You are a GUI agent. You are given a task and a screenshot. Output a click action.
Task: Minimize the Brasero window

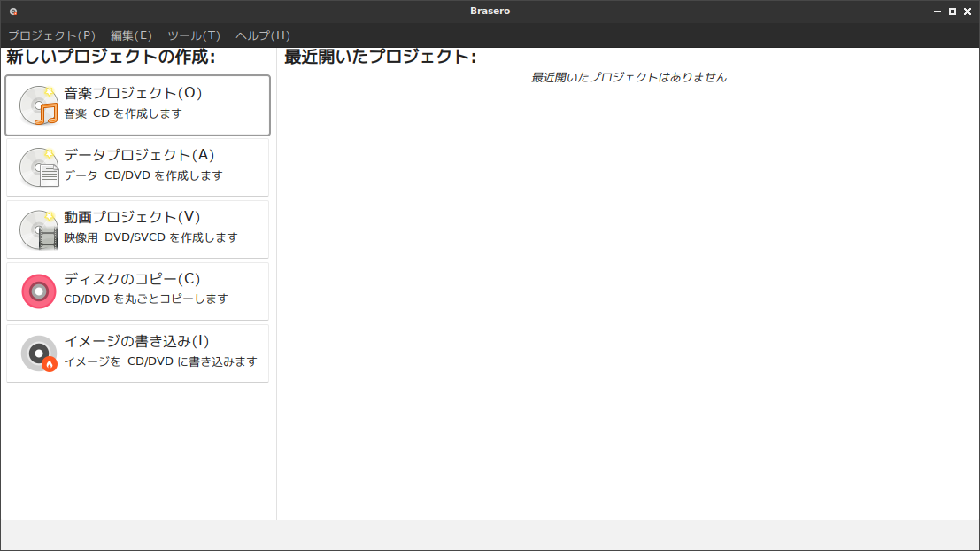pos(937,12)
